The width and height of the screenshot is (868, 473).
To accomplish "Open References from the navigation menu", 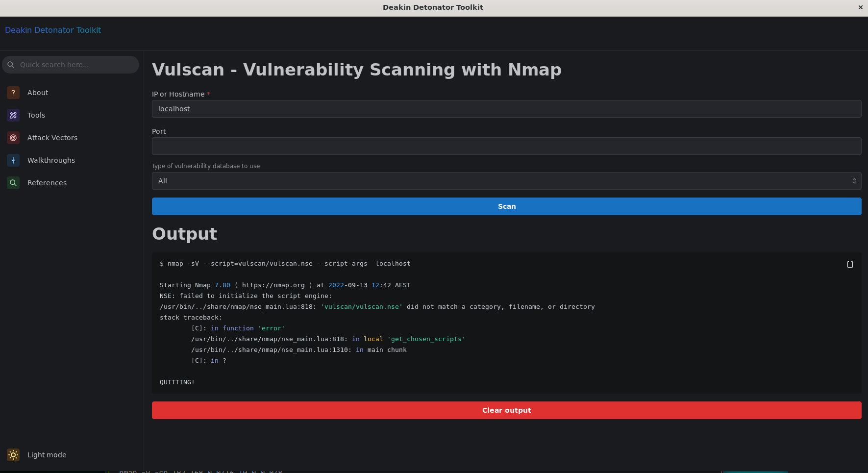I will point(47,182).
